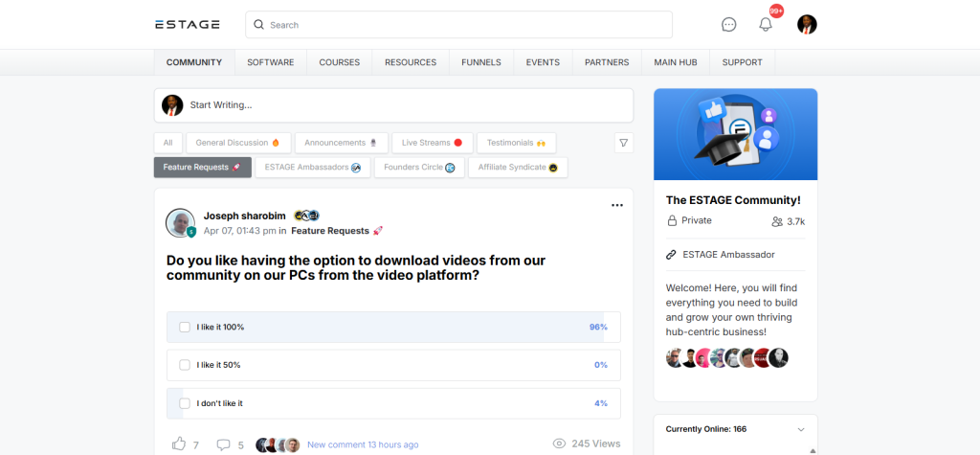Filter by Announcements
Image resolution: width=980 pixels, height=455 pixels.
pyautogui.click(x=342, y=143)
